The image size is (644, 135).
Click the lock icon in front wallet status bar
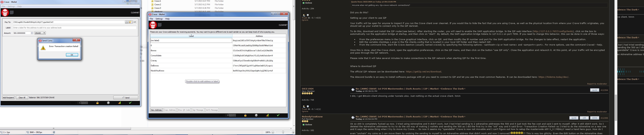point(246,116)
